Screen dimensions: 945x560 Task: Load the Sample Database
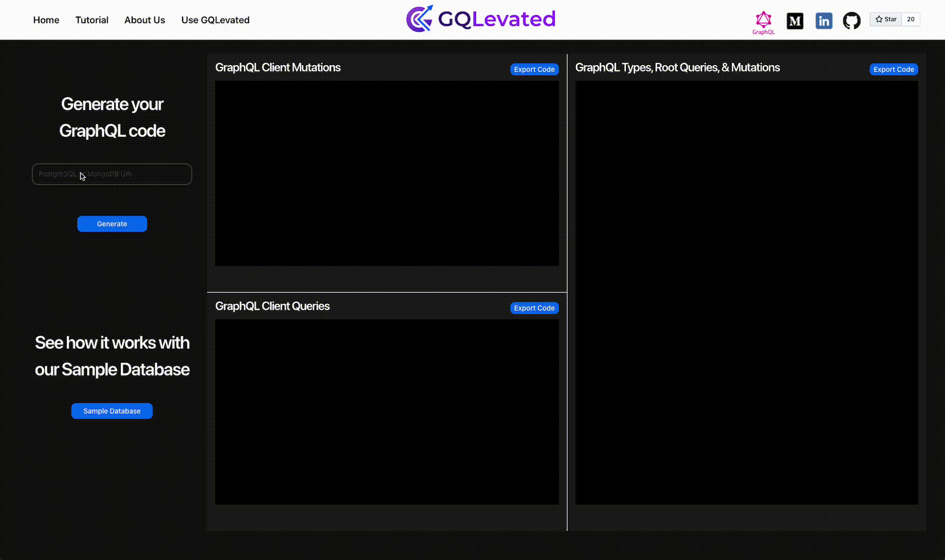(x=112, y=411)
